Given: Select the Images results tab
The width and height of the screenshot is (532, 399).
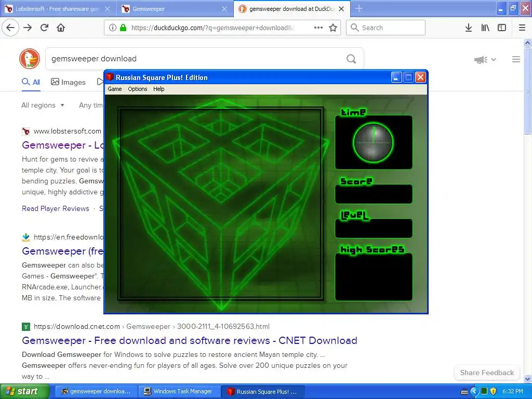Looking at the screenshot, I should pos(68,82).
